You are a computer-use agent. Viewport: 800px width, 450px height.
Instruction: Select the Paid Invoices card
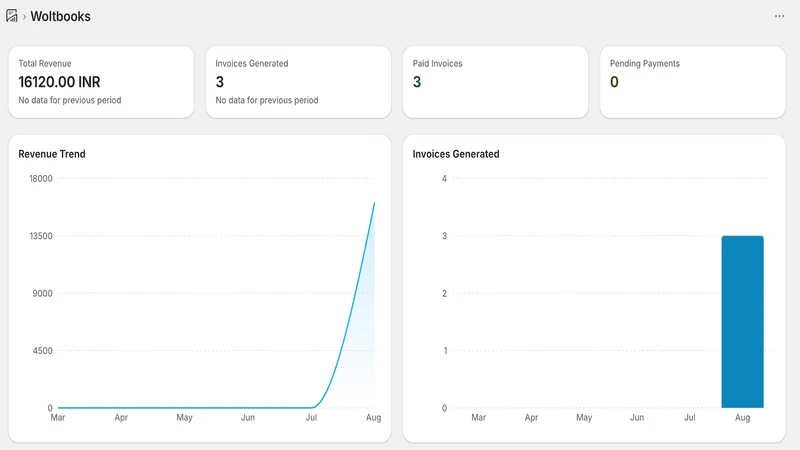point(495,82)
